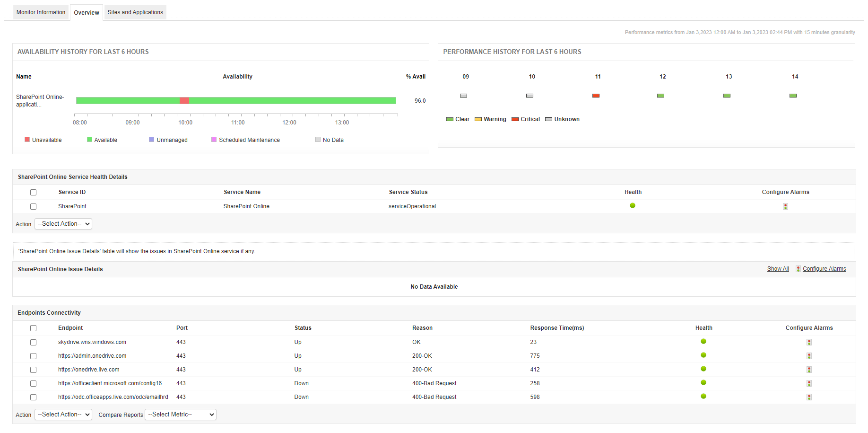This screenshot has width=868, height=433.
Task: Select the SharePoint service row checkbox
Action: [33, 206]
